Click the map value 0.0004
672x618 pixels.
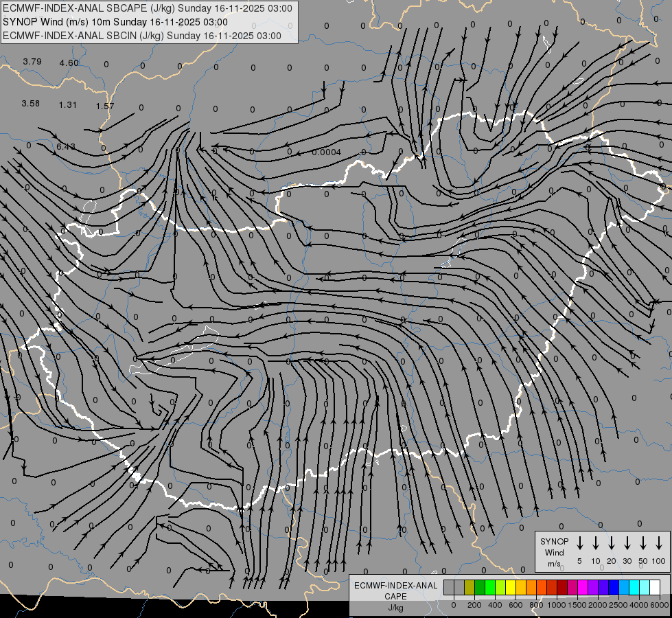point(327,152)
